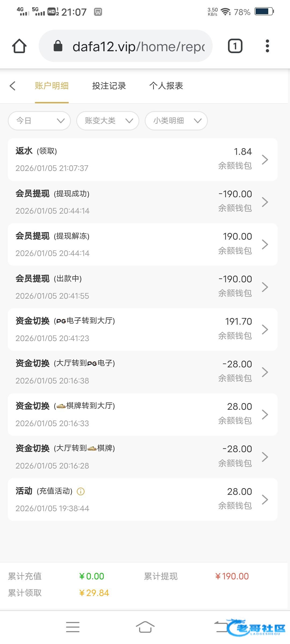Open the 活动 (充值活动) 28.00 record
Image resolution: width=290 pixels, height=644 pixels.
[x=142, y=500]
